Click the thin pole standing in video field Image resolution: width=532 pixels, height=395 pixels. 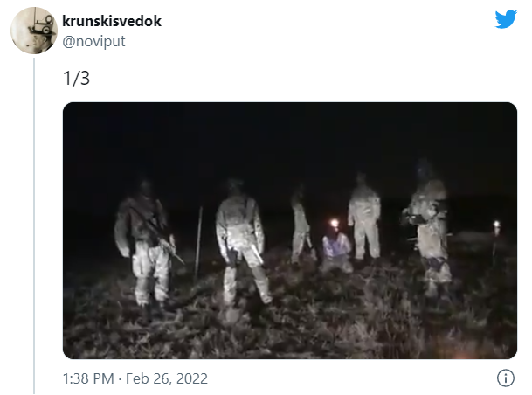[198, 242]
